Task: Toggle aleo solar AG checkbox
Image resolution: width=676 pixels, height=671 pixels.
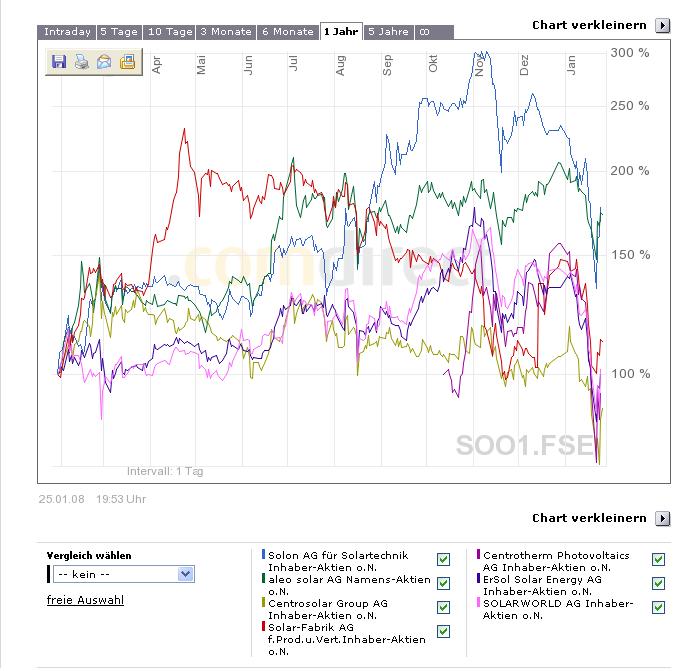Action: click(x=443, y=583)
